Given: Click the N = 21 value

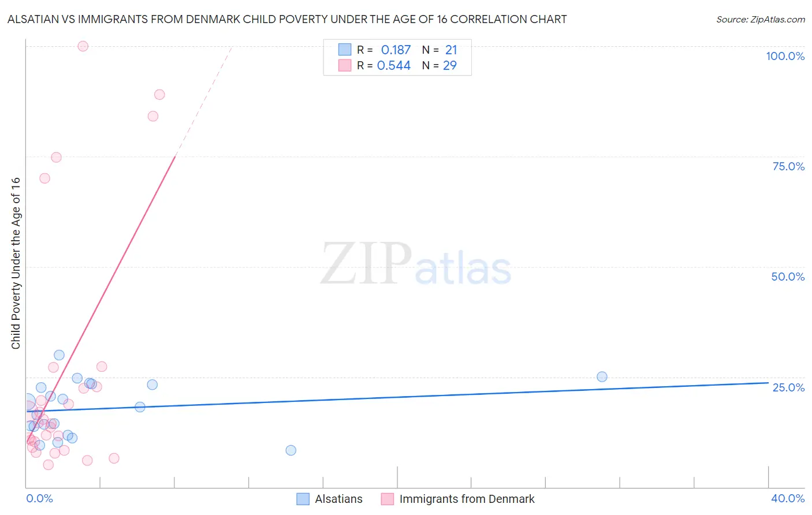Looking at the screenshot, I should tap(439, 50).
